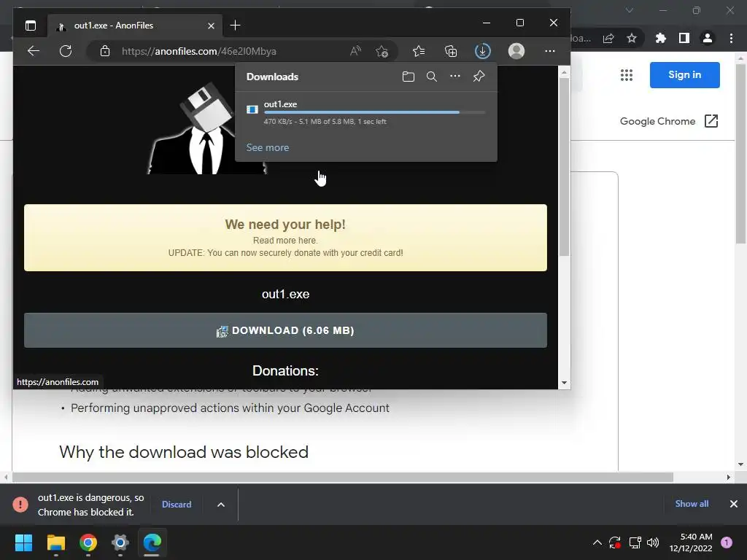The image size is (747, 560).
Task: Show hidden system tray icons
Action: tap(597, 542)
